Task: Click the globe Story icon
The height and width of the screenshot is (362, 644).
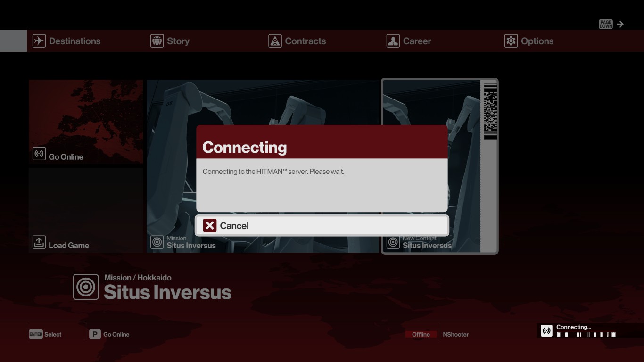Action: pyautogui.click(x=157, y=41)
